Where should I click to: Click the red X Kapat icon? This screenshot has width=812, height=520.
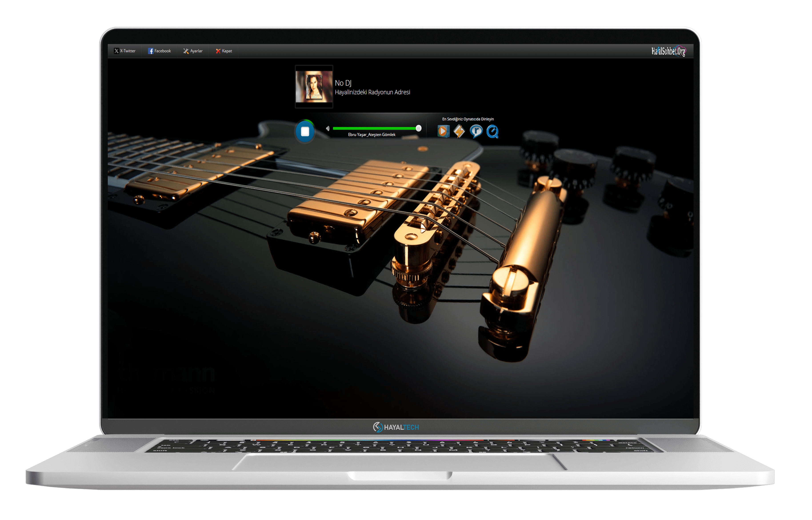pos(218,51)
